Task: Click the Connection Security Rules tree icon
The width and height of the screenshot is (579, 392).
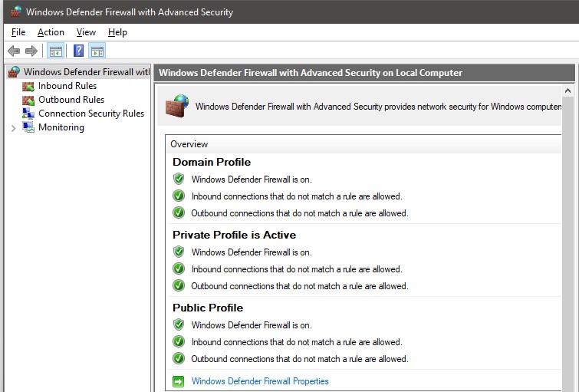Action: pyautogui.click(x=28, y=114)
